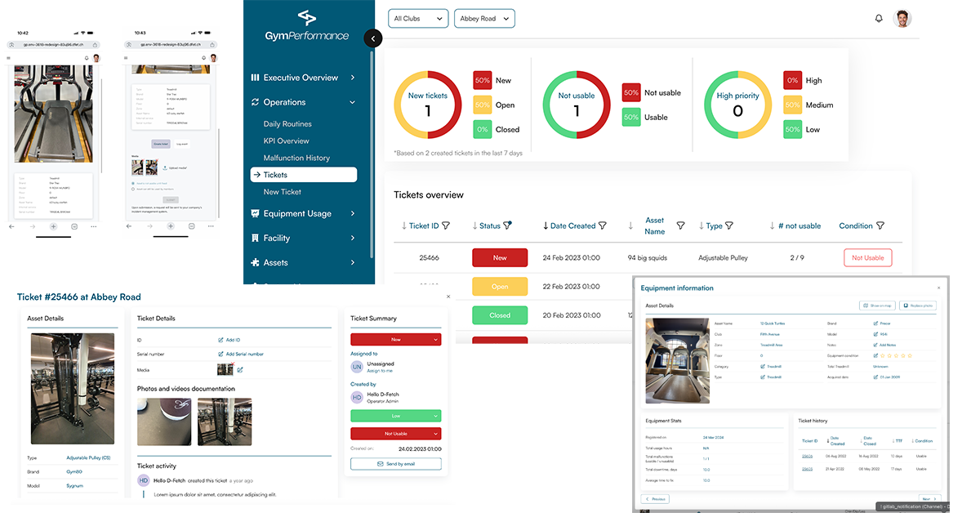
Task: Open second documentation photo in Ticket Details
Action: click(x=225, y=422)
